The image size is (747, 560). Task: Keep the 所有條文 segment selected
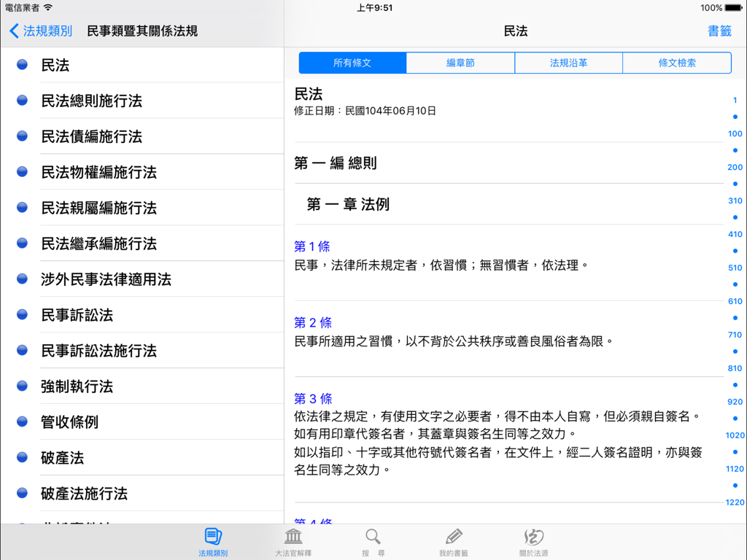(x=352, y=63)
